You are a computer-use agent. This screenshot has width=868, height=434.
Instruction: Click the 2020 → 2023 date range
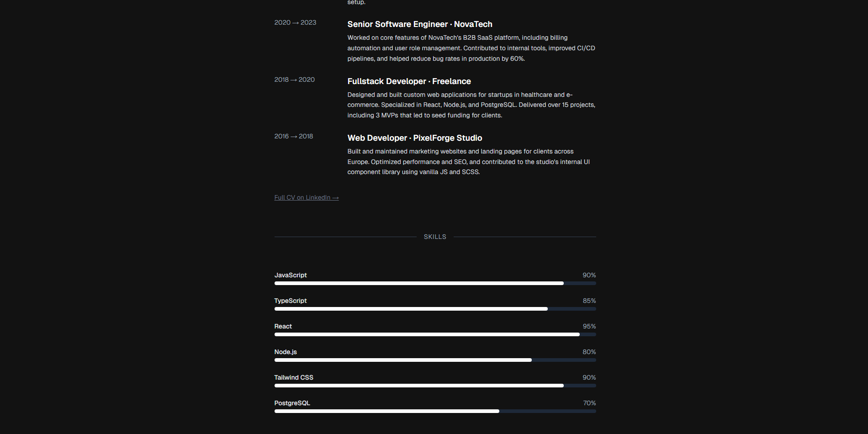click(x=295, y=22)
